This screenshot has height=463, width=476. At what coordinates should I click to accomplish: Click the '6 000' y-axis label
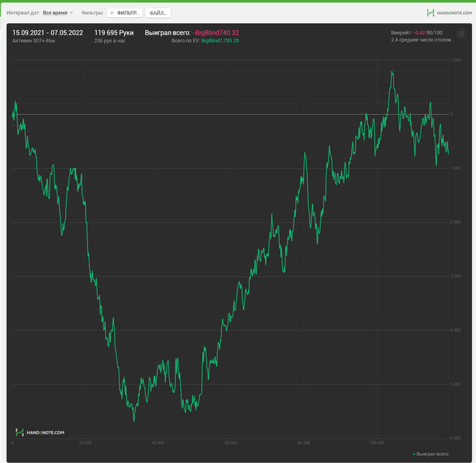pyautogui.click(x=456, y=438)
